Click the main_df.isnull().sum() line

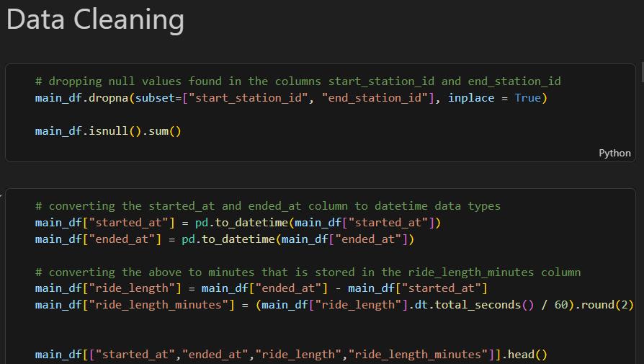[108, 131]
